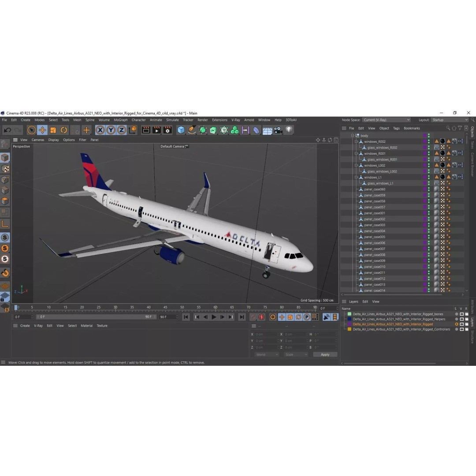Click the green swatch of Rigged_bones layer
The image size is (476, 476).
(350, 314)
